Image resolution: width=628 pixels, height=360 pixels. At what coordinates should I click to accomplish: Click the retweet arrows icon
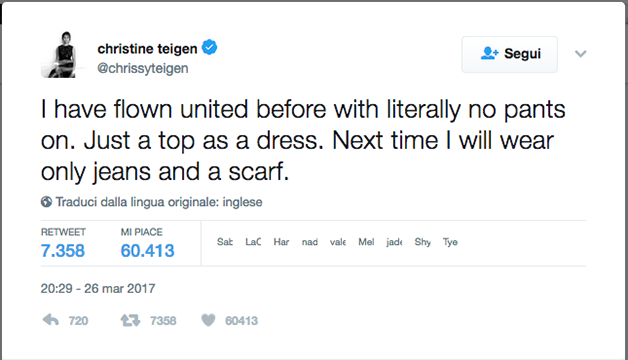point(130,320)
